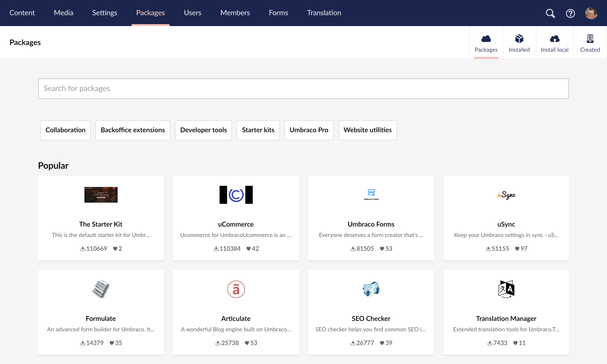This screenshot has height=364, width=607.
Task: Open The Starter Kit package card
Action: [101, 218]
